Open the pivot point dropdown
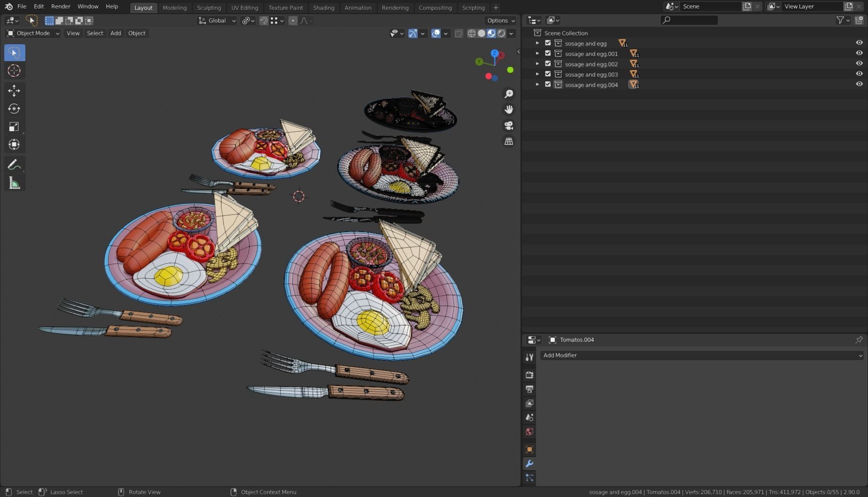Image resolution: width=868 pixels, height=497 pixels. click(x=248, y=21)
